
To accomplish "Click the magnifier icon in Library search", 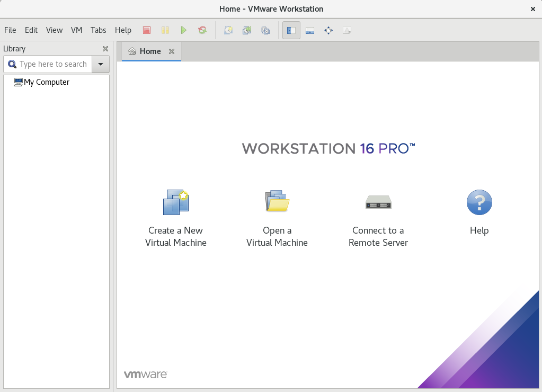I will click(12, 64).
